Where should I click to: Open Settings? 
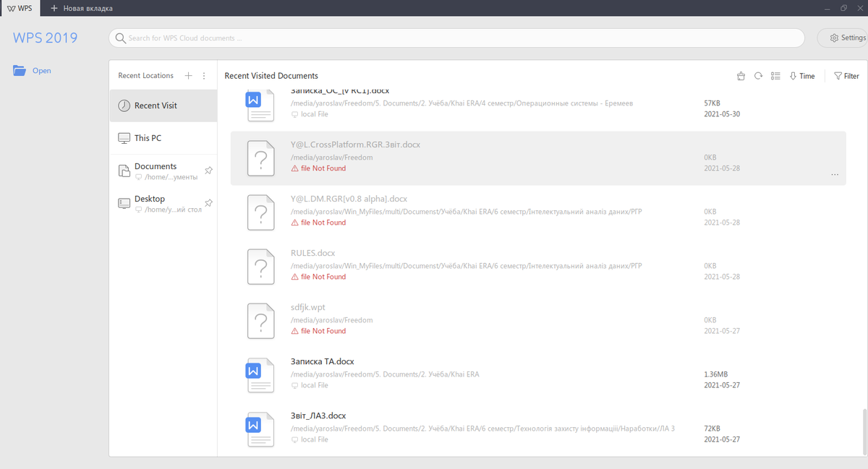tap(843, 38)
